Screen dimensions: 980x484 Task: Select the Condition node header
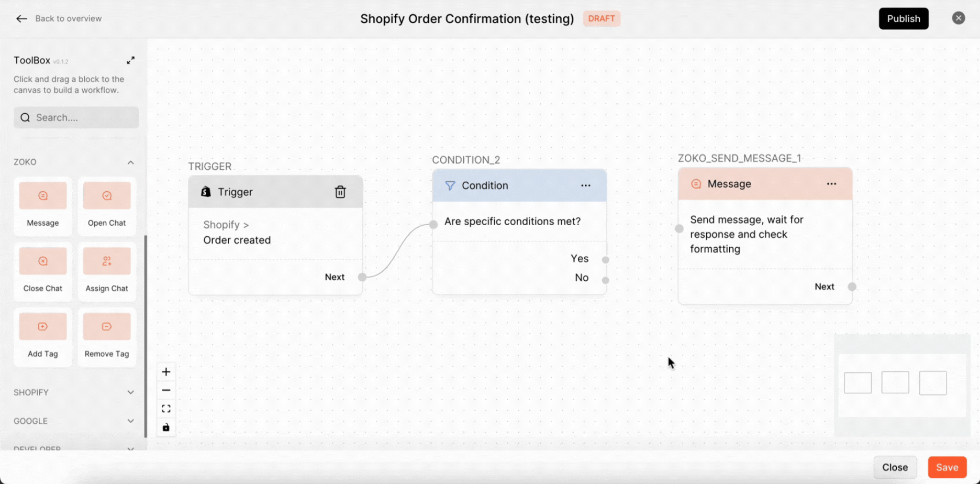(519, 185)
